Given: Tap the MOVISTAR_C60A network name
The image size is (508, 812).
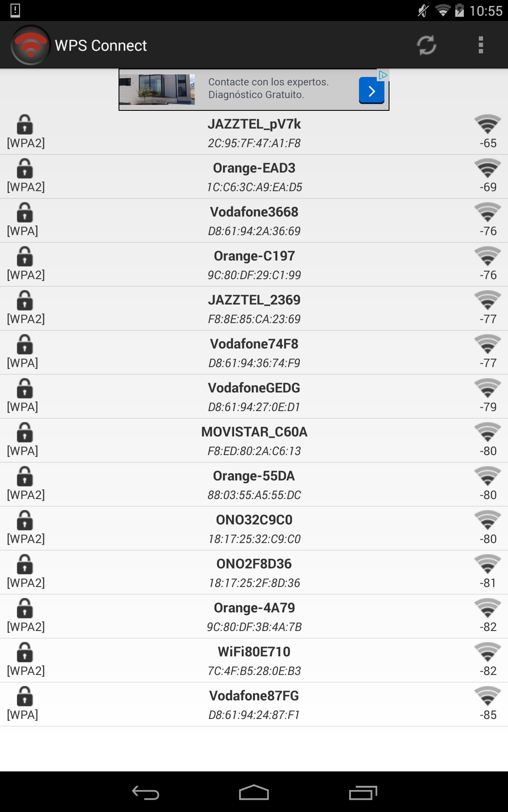Looking at the screenshot, I should pos(254,432).
